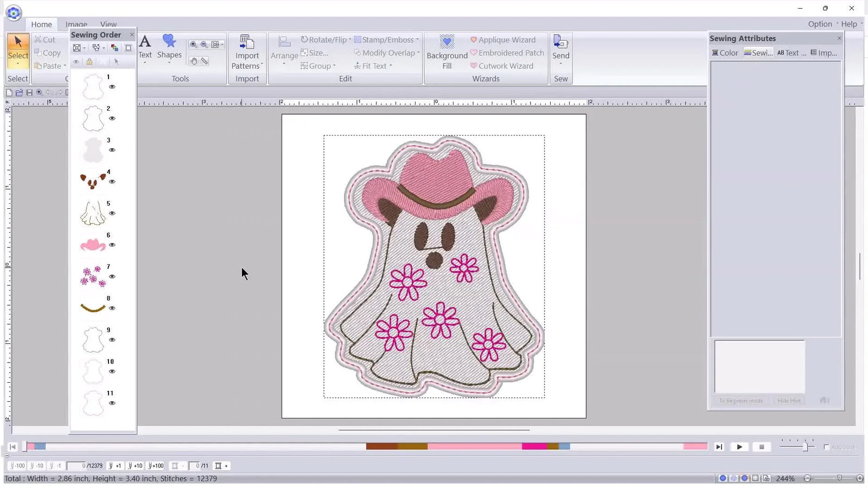Advance needle by +1 stitch
Viewport: 868px width, 488px height.
coord(114,466)
